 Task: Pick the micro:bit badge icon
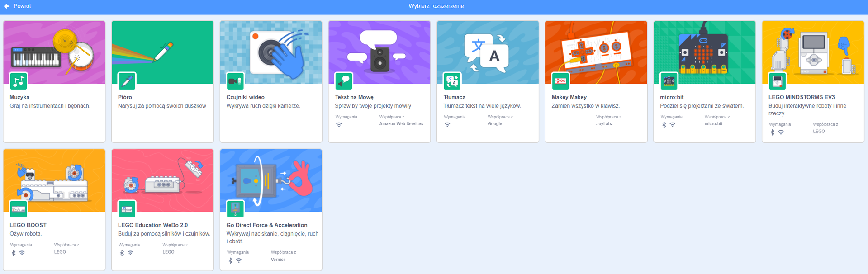click(669, 81)
